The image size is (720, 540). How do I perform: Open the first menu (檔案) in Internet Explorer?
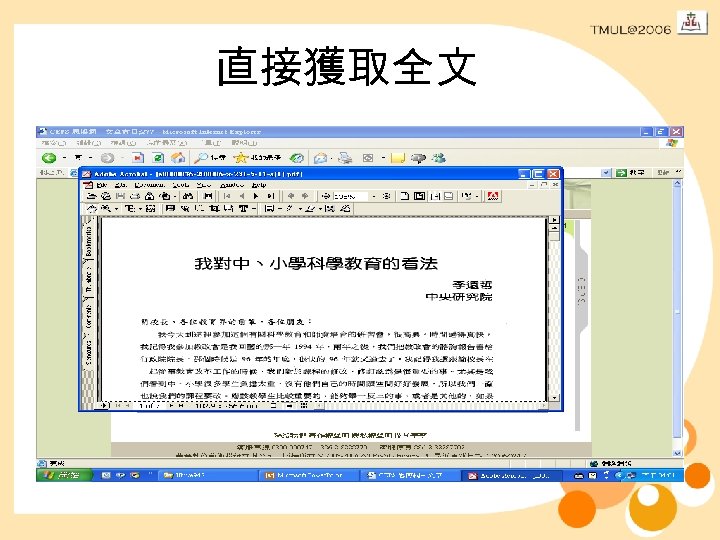54,143
